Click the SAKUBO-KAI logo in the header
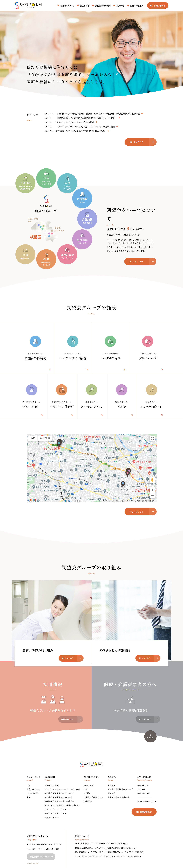The image size is (183, 868). click(x=29, y=5)
